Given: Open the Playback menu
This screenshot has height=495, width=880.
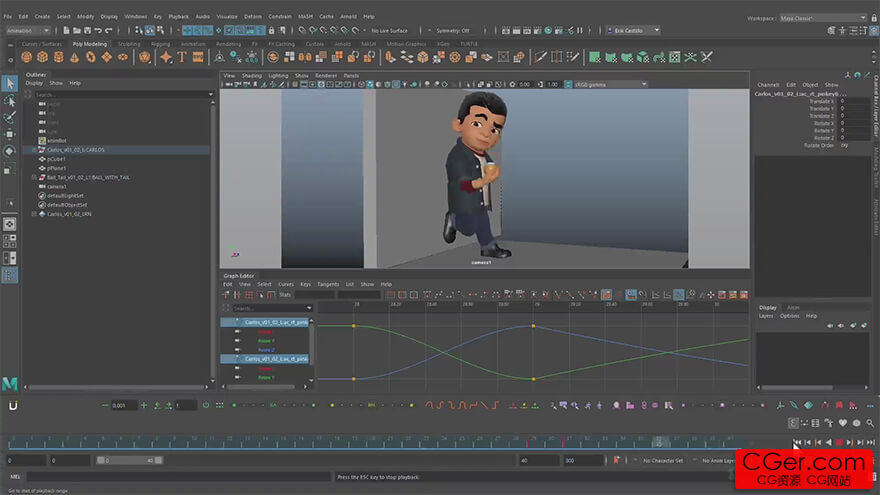Looking at the screenshot, I should point(178,16).
